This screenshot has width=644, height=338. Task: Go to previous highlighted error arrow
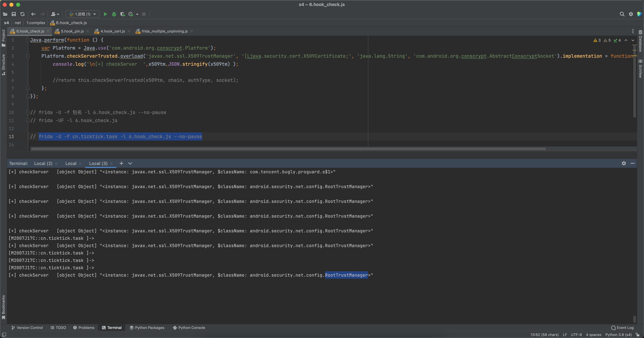coord(626,40)
